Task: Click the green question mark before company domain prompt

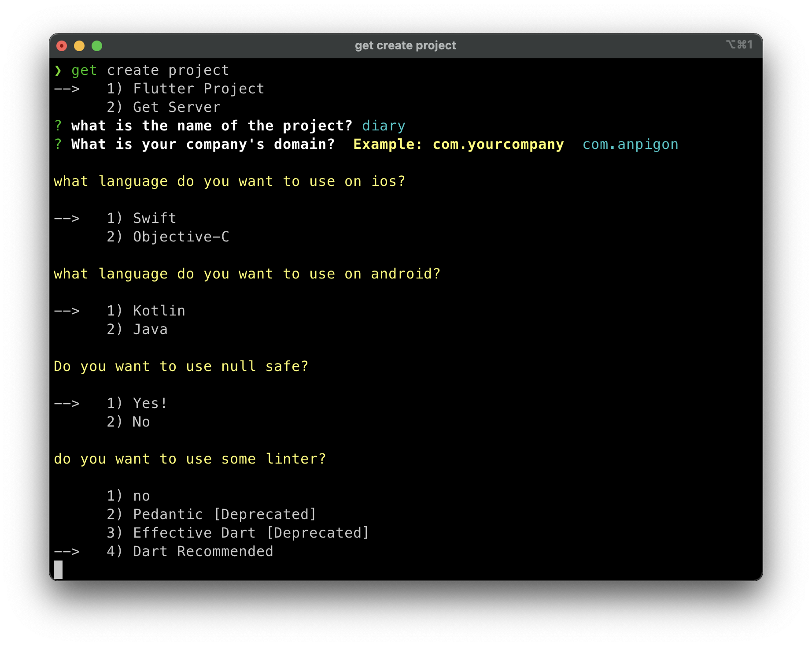Action: [58, 145]
